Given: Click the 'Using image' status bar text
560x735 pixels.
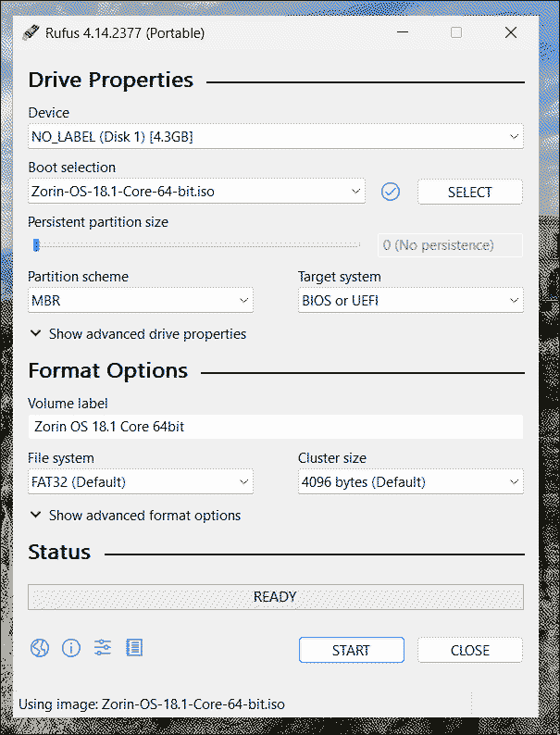Looking at the screenshot, I should [152, 704].
